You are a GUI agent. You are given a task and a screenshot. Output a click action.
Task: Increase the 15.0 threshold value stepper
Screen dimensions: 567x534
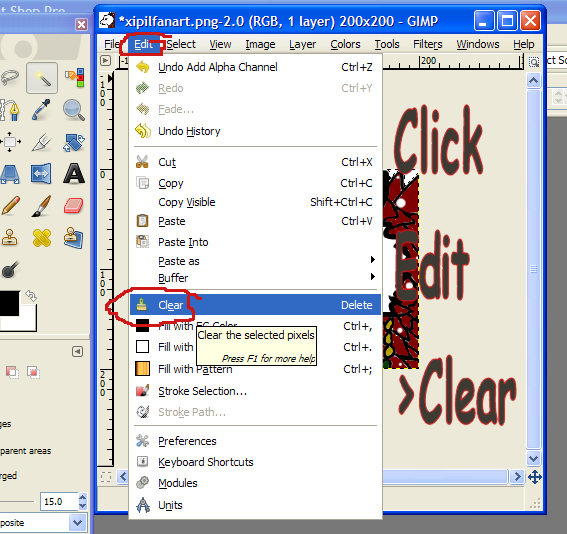[x=83, y=497]
